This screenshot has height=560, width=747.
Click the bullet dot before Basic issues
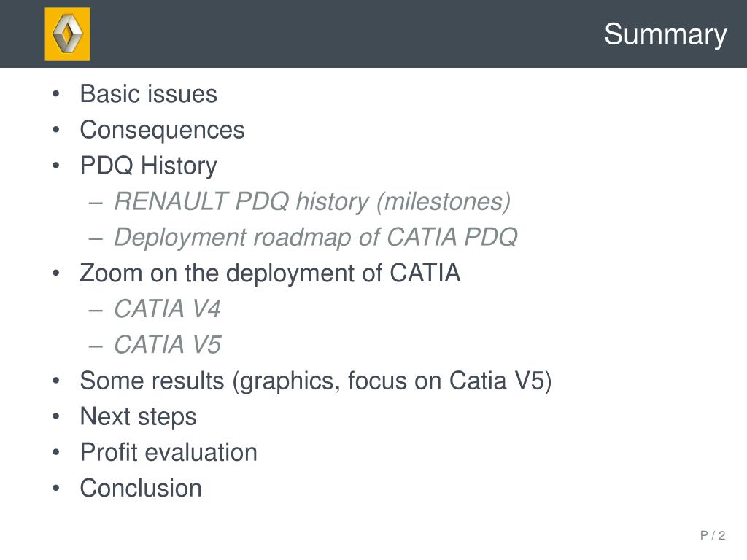click(56, 94)
